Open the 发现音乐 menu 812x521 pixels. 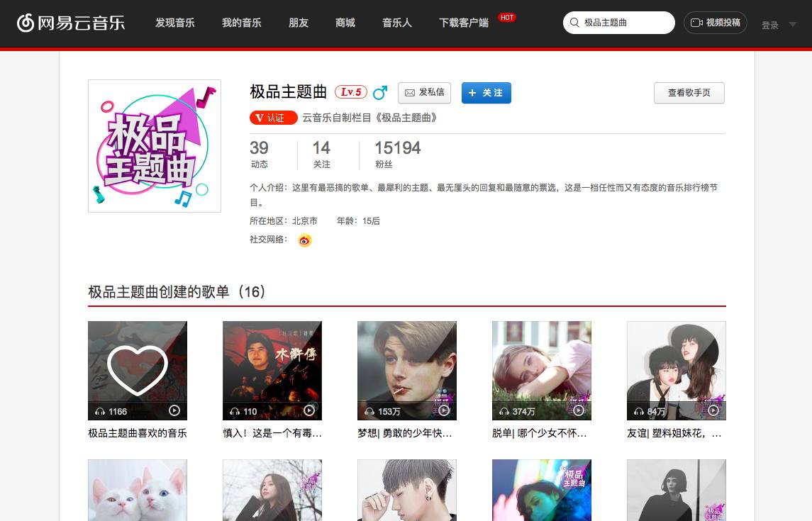coord(175,23)
